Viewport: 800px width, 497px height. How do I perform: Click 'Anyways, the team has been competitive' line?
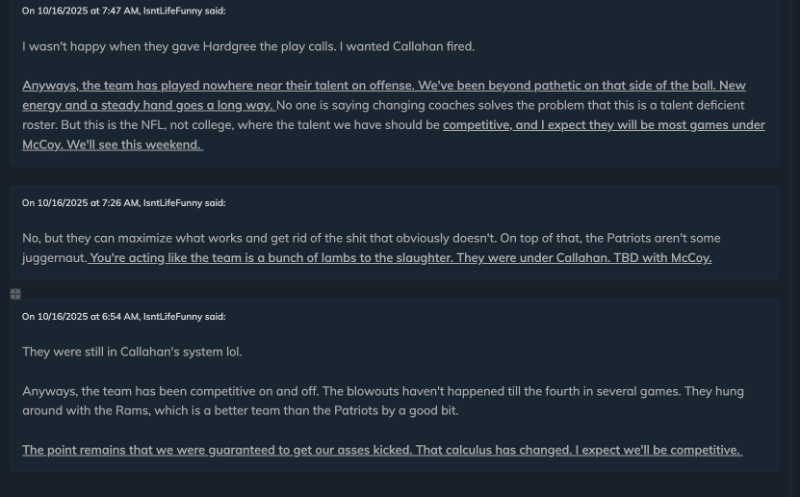pyautogui.click(x=200, y=391)
